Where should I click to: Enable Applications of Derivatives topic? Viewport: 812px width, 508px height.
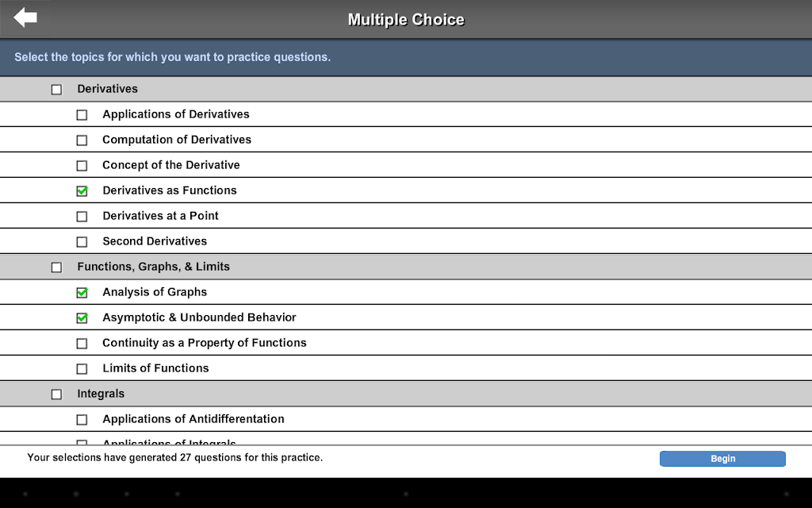82,115
